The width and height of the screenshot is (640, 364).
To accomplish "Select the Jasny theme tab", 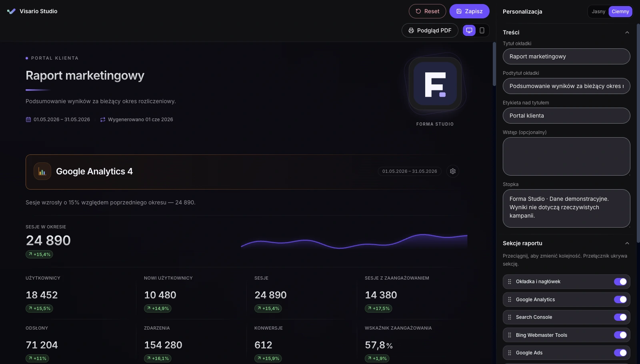I will click(x=598, y=12).
